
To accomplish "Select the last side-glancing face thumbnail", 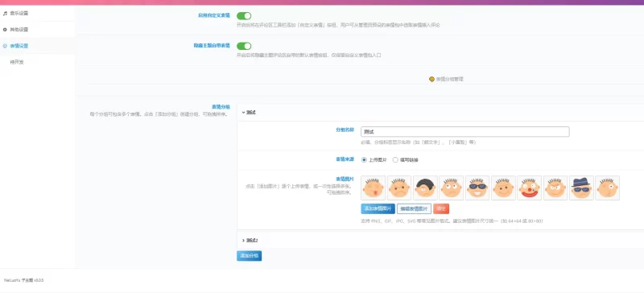I will click(608, 188).
